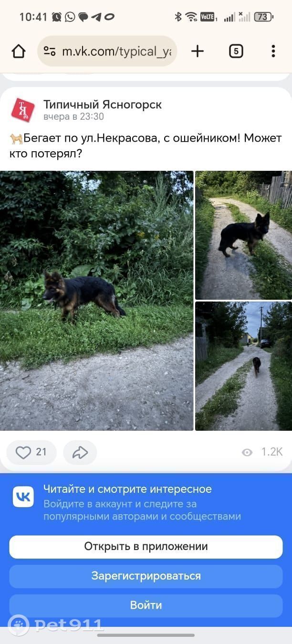Open Типичный Ясногорск community avatar
Image resolution: width=292 pixels, height=644 pixels.
pyautogui.click(x=23, y=110)
